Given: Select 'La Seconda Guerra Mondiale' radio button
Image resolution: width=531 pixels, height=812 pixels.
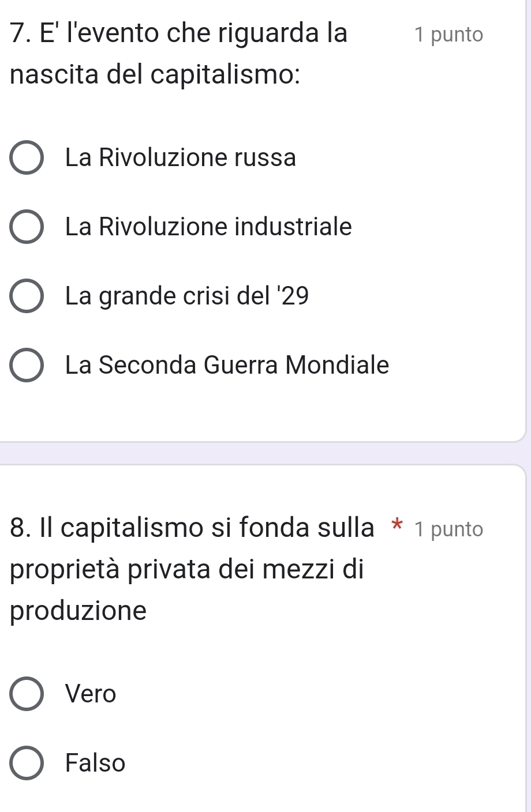Looking at the screenshot, I should tap(26, 366).
